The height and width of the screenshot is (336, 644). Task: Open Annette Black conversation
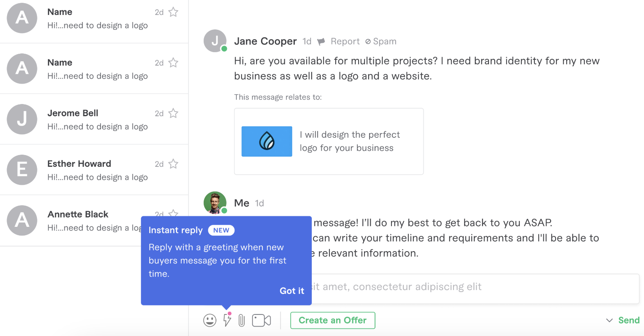pos(71,221)
